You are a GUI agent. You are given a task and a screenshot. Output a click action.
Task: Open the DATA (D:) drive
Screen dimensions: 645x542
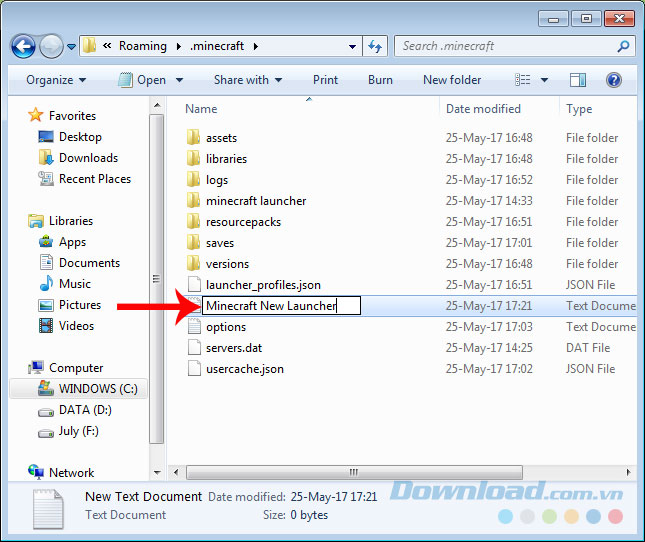(x=85, y=410)
